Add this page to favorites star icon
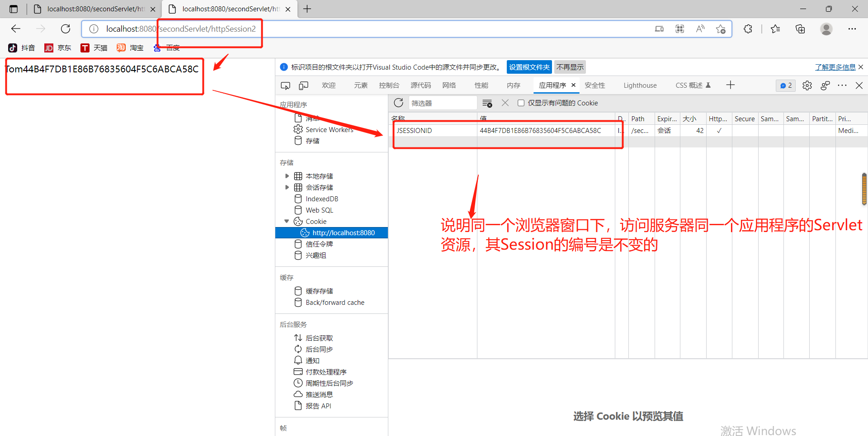This screenshot has height=436, width=868. click(x=721, y=29)
